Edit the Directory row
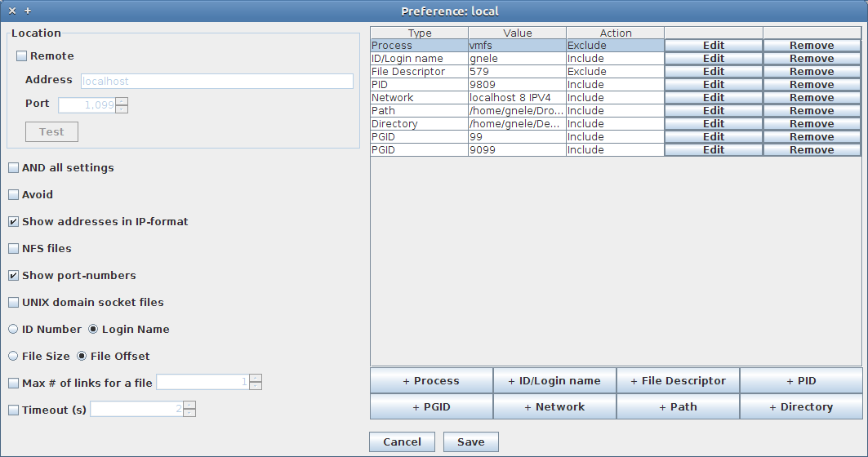Screen dimensions: 868x457 click(714, 124)
